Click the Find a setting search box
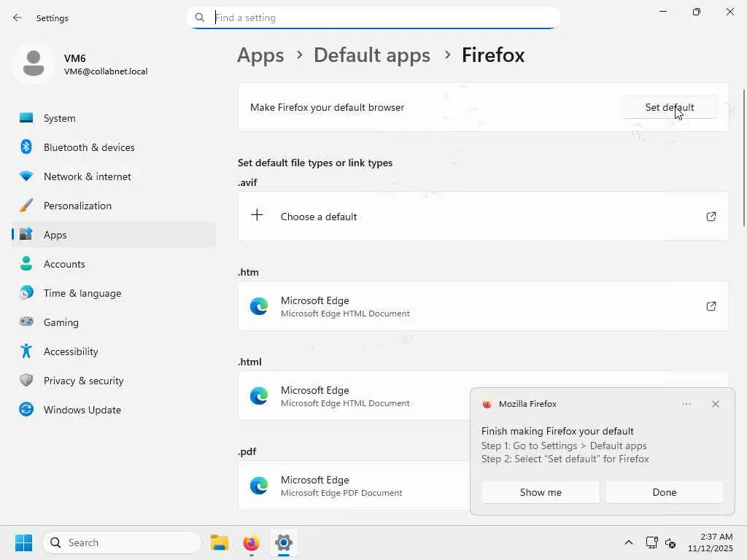The image size is (747, 560). [379, 17]
